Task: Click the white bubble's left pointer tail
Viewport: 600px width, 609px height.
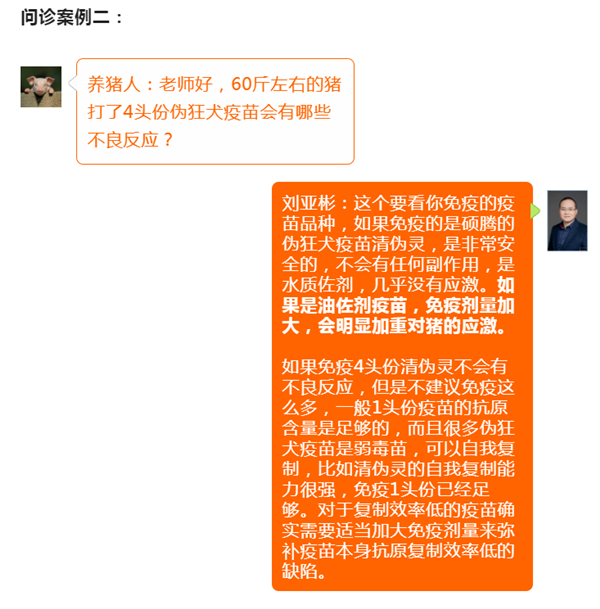Action: pos(73,84)
